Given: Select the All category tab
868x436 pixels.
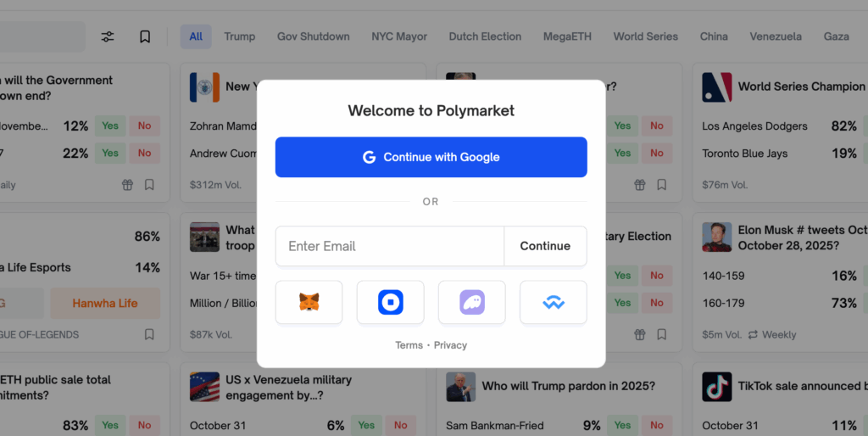Looking at the screenshot, I should (x=196, y=36).
